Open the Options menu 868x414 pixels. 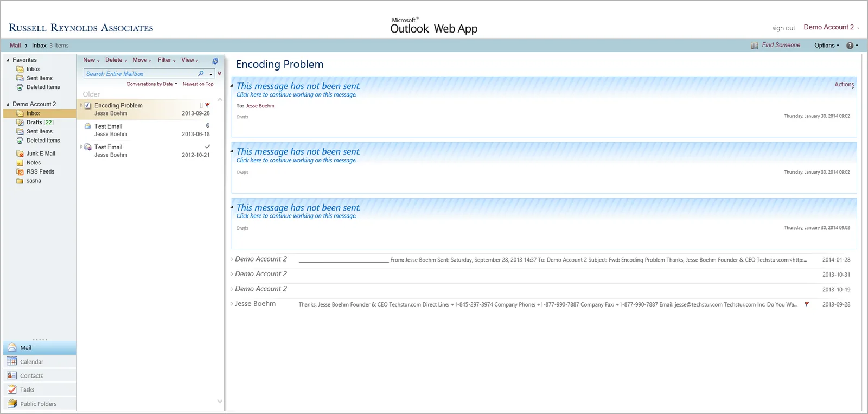point(827,46)
